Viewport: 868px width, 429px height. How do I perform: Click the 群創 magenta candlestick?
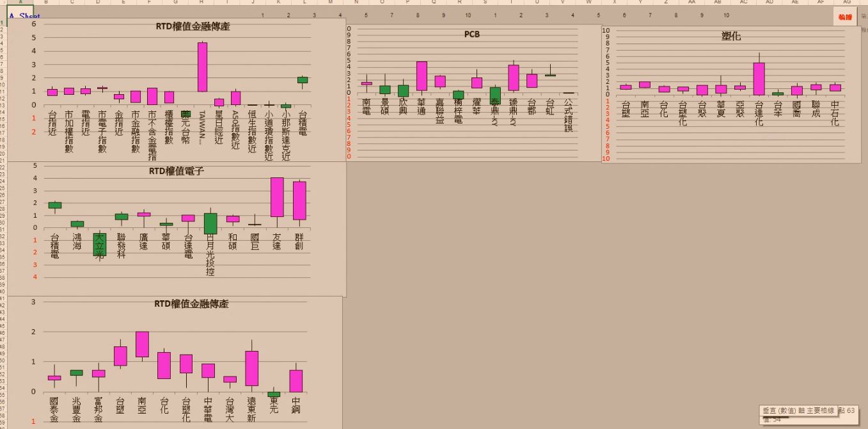pos(299,200)
